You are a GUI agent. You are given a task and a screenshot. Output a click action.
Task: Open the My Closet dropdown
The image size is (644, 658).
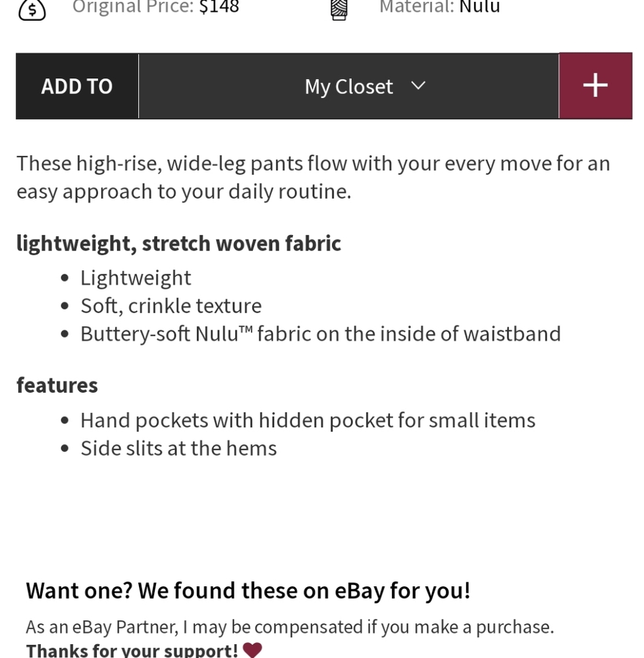pos(349,86)
